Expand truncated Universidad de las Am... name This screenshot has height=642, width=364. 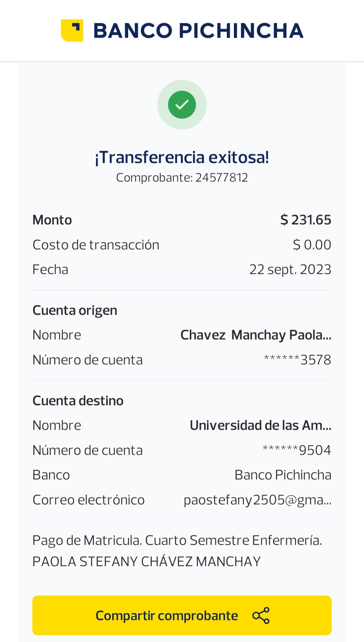261,425
